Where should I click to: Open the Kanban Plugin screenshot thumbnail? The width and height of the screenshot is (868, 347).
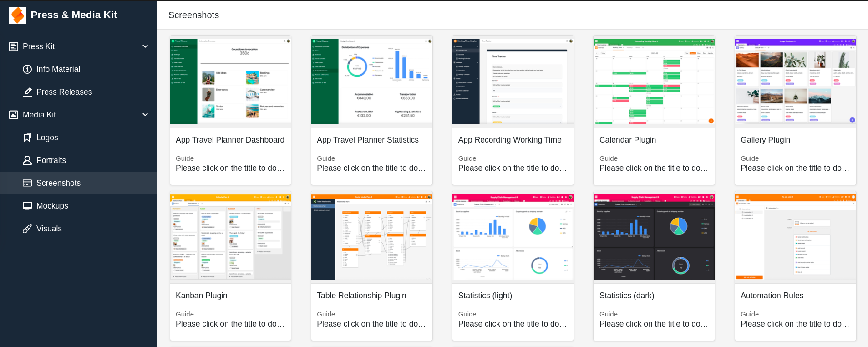point(230,237)
